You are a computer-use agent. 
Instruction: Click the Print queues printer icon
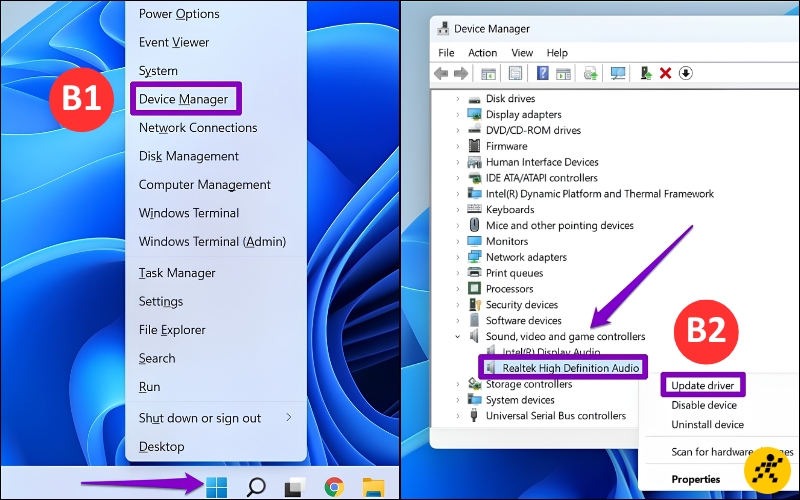(x=474, y=272)
